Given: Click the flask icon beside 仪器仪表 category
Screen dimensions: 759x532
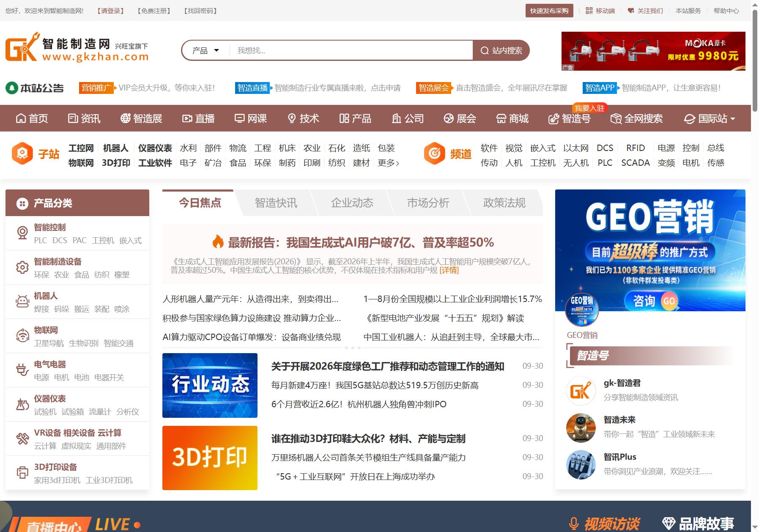Looking at the screenshot, I should pyautogui.click(x=22, y=404).
